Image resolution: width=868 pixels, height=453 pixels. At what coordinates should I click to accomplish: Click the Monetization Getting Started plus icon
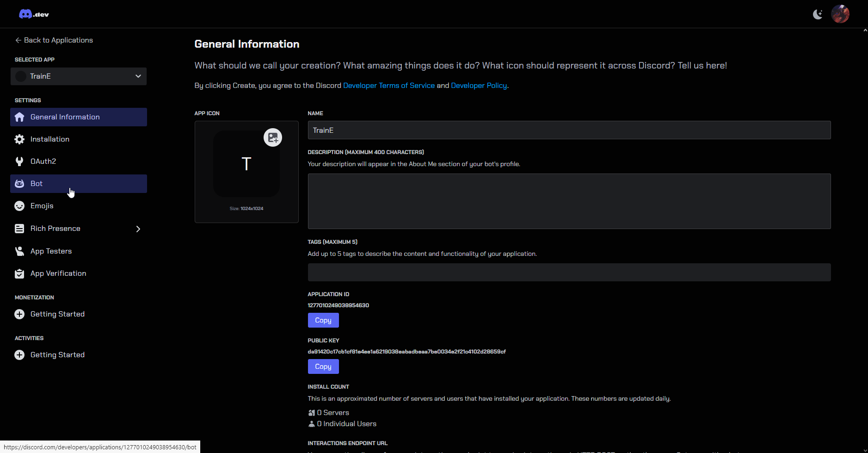tap(19, 314)
